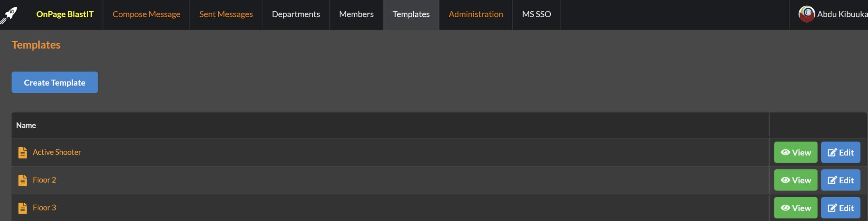Open the Sent Messages tab
Viewport: 868px width, 221px height.
point(226,14)
